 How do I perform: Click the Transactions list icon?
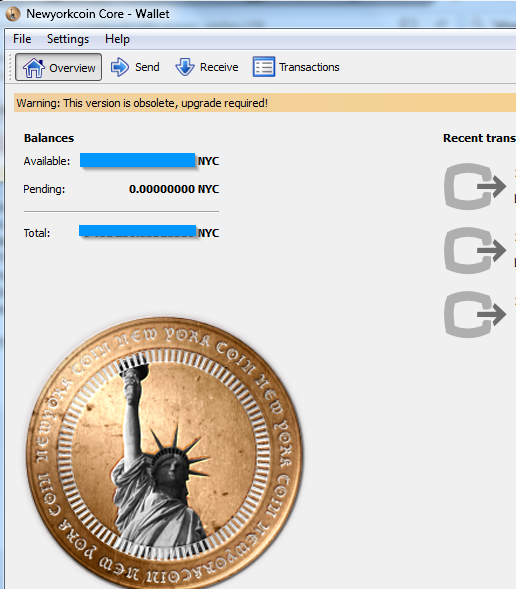pyautogui.click(x=264, y=67)
